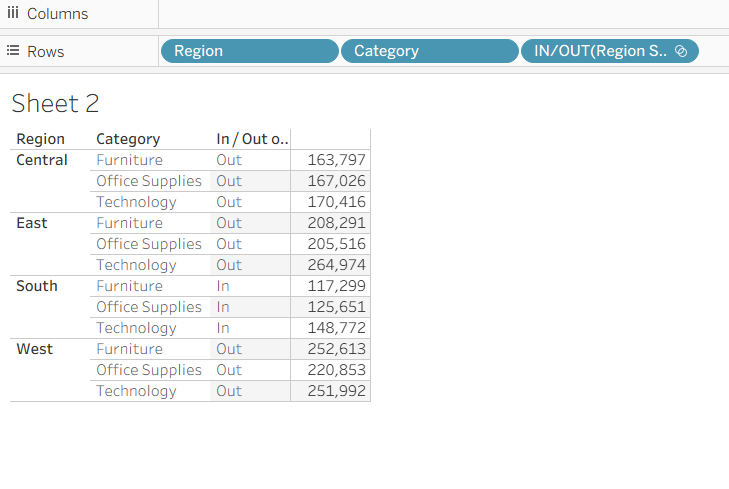The height and width of the screenshot is (489, 729).
Task: Select the West region row header
Action: pyautogui.click(x=34, y=349)
